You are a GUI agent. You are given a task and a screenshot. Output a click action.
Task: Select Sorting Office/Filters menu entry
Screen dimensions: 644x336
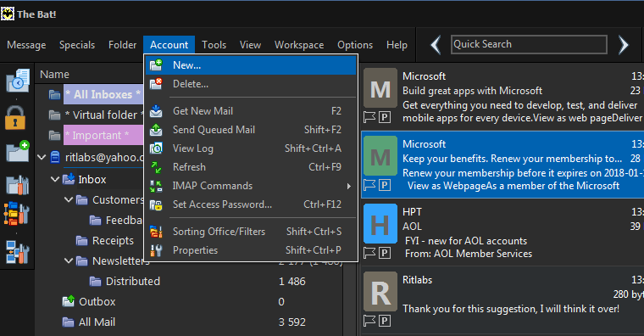[x=251, y=232]
